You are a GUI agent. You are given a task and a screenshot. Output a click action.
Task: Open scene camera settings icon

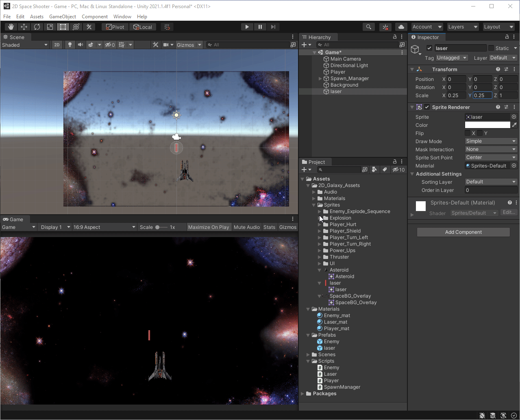(x=166, y=45)
